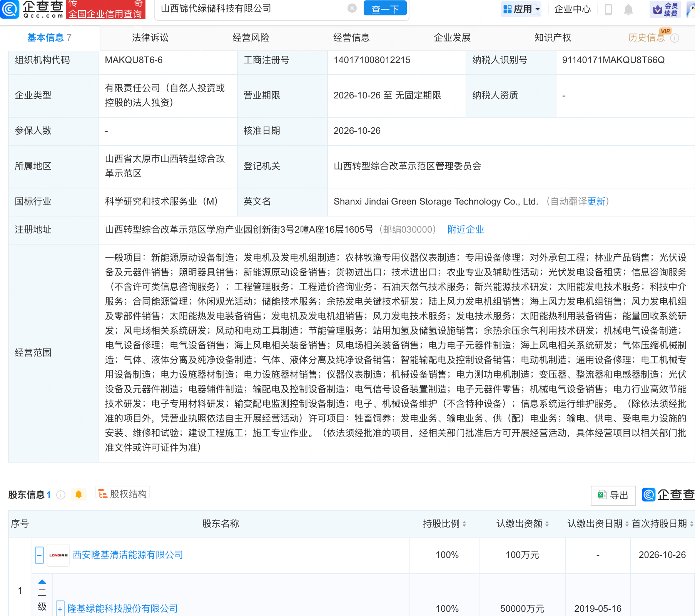
Task: Switch to 经营信息 tab
Action: coord(351,38)
